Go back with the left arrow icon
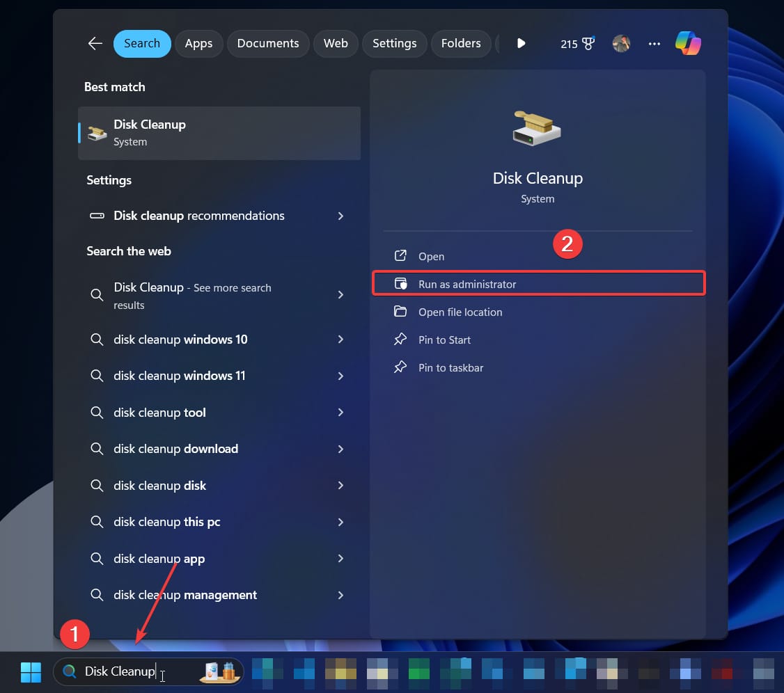Screen dimensions: 784x693 click(x=95, y=43)
